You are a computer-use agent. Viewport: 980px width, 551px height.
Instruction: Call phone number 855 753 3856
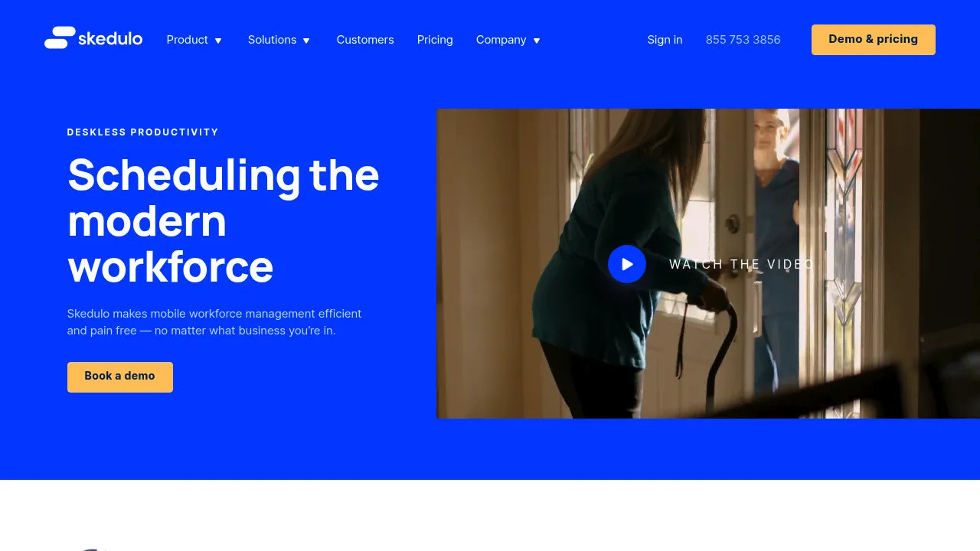pos(743,40)
